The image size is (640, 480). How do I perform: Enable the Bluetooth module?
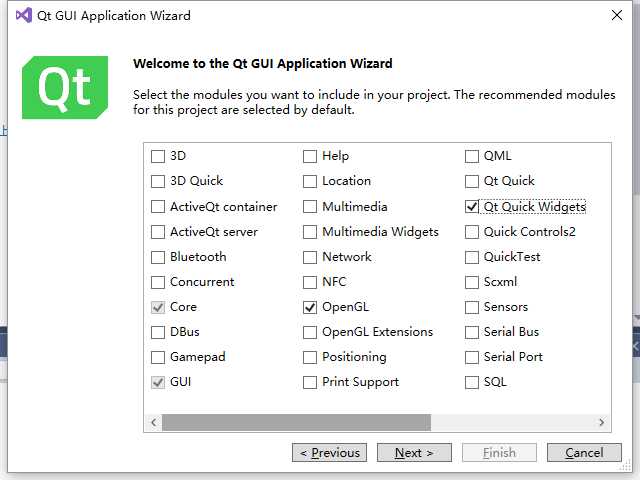[158, 257]
